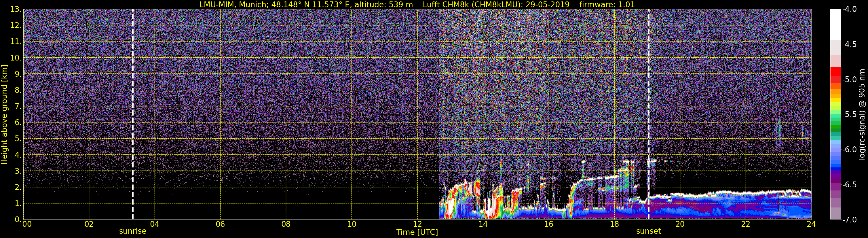Click the -4.5 colorbar tick label
868x238 pixels.
[x=849, y=44]
